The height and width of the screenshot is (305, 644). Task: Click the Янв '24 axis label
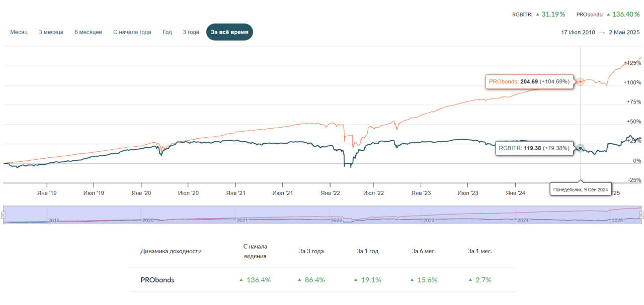[x=516, y=193]
